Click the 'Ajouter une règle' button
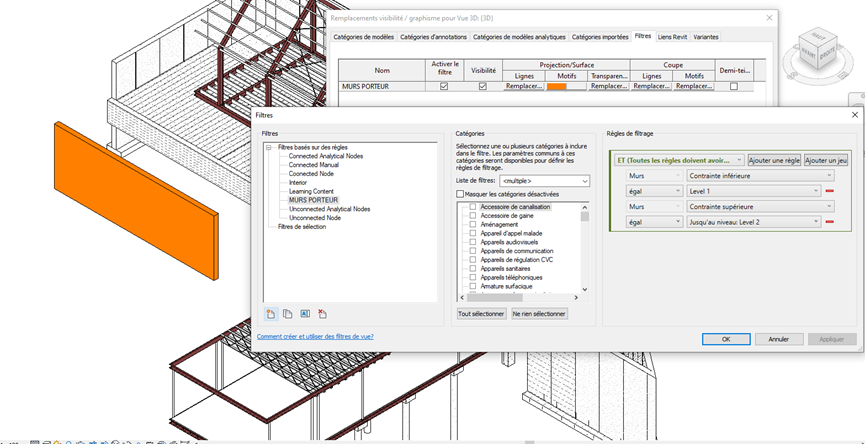 coord(774,160)
